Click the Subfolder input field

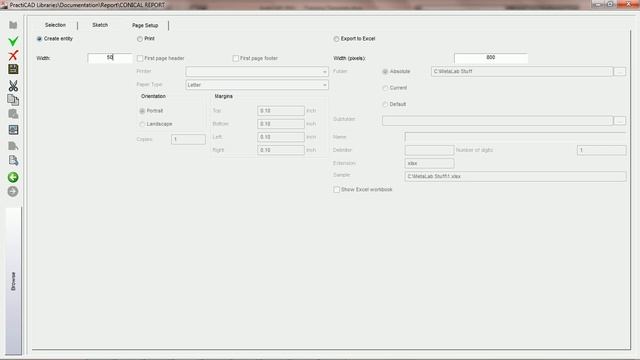pos(497,121)
